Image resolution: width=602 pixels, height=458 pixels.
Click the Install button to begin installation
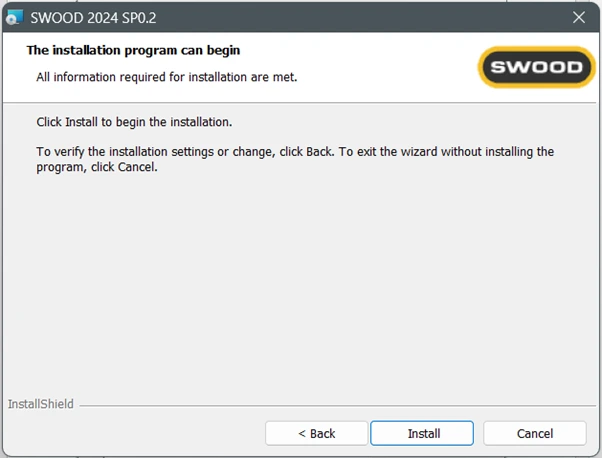coord(422,433)
